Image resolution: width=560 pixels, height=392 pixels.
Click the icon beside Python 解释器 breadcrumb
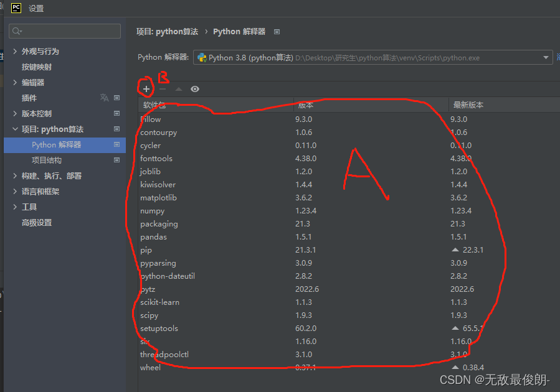click(275, 31)
